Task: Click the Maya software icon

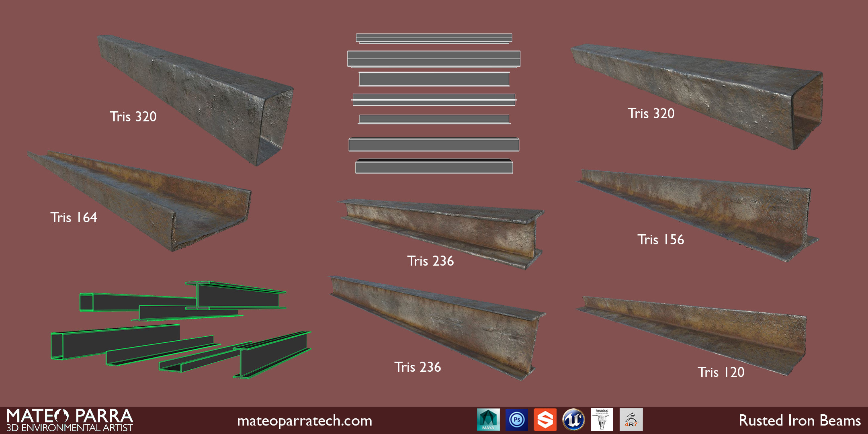Action: pos(488,420)
